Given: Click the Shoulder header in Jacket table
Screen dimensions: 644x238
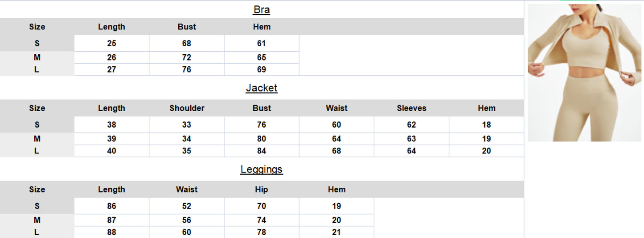Looking at the screenshot, I should click(x=187, y=108).
